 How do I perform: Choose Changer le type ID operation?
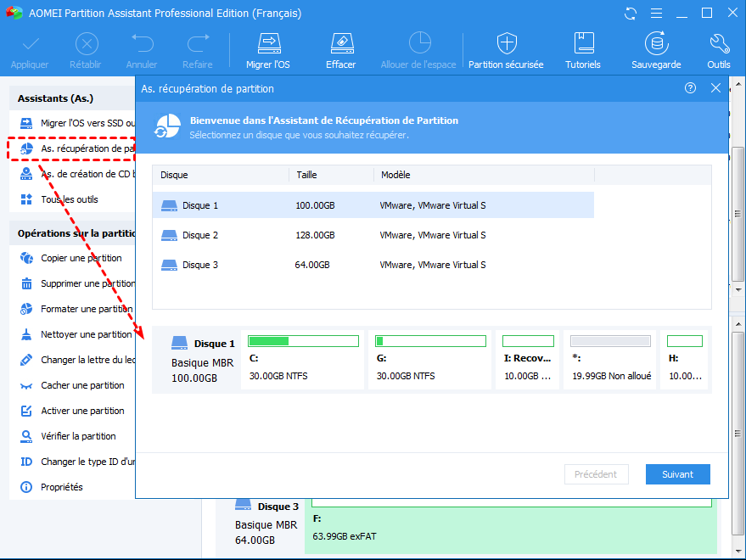tap(77, 462)
